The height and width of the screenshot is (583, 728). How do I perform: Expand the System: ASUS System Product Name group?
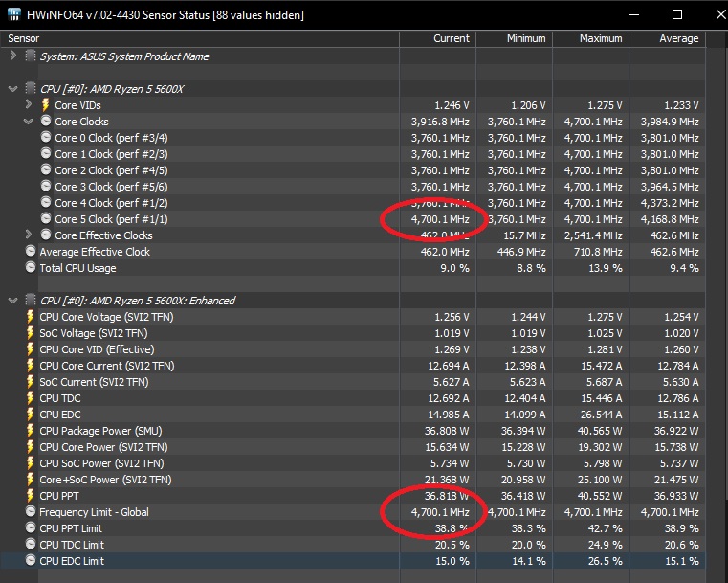(13, 56)
